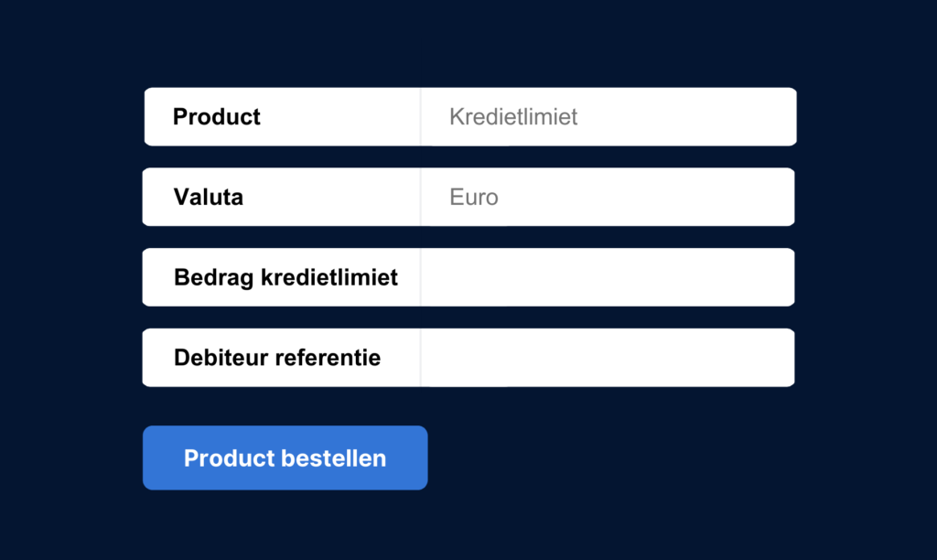The height and width of the screenshot is (560, 937).
Task: Click the second row of the form
Action: click(x=468, y=197)
